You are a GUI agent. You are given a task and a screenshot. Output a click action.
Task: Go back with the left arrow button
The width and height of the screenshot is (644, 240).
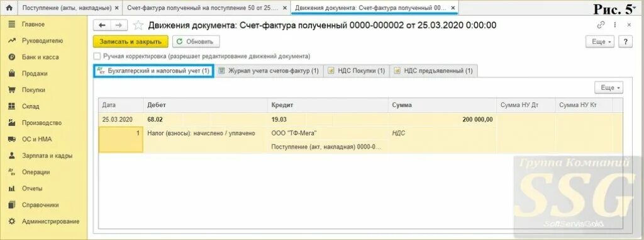tap(103, 26)
